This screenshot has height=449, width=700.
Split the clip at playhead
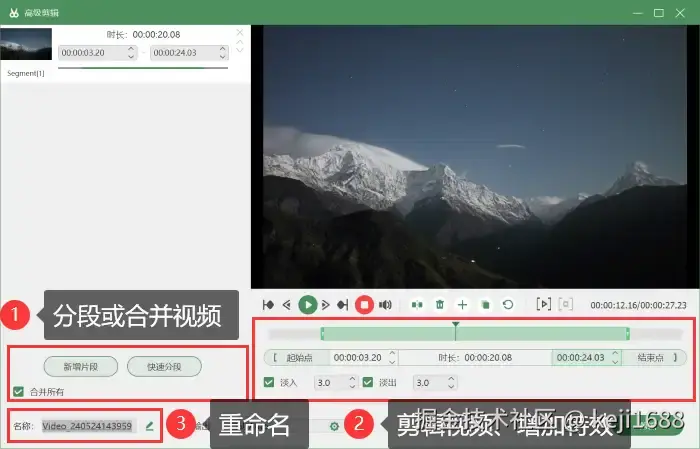pyautogui.click(x=417, y=305)
